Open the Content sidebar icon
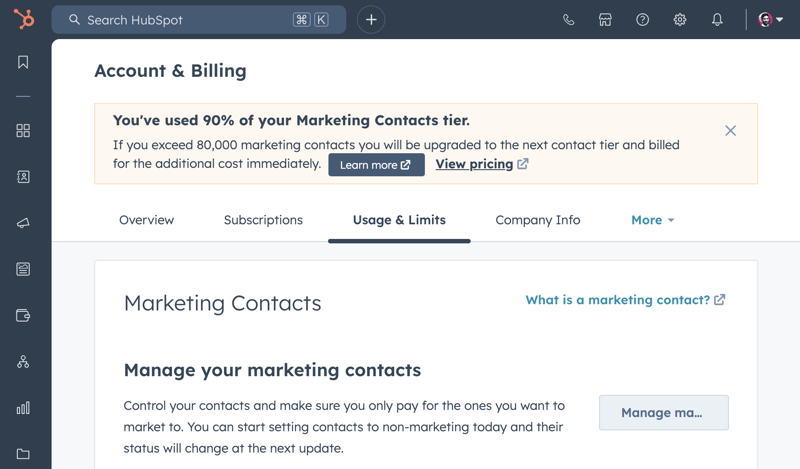The height and width of the screenshot is (469, 800). 23,269
